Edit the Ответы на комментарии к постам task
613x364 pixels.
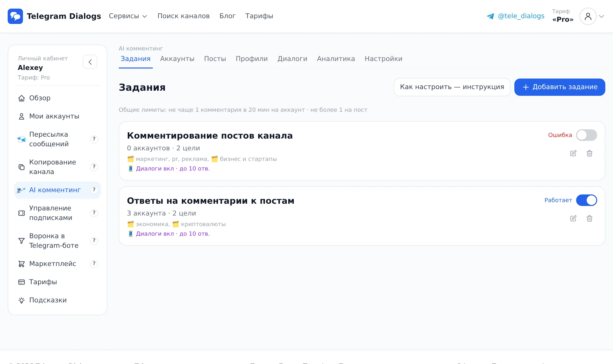click(x=573, y=218)
